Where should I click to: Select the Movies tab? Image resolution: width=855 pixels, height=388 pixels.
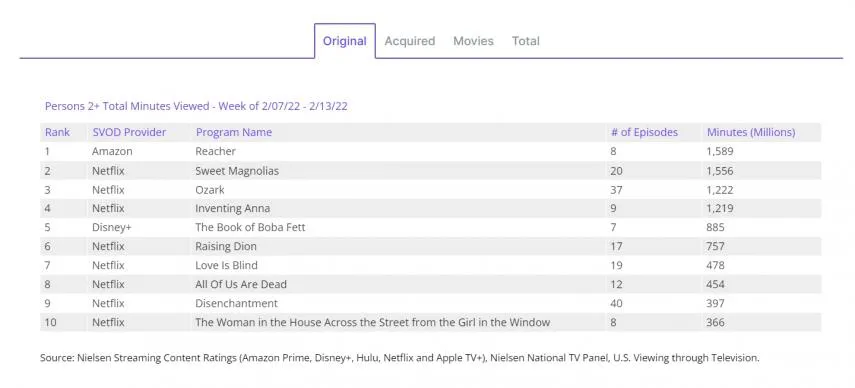(x=473, y=41)
